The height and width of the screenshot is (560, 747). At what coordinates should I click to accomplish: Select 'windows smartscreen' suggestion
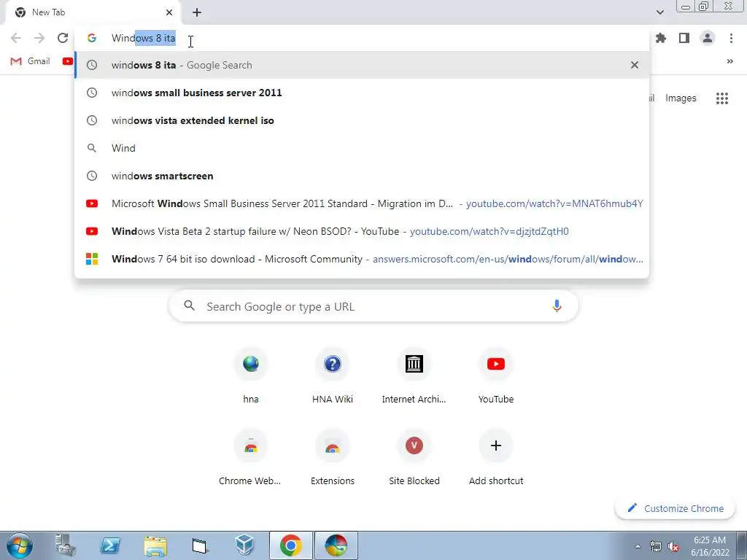[362, 176]
